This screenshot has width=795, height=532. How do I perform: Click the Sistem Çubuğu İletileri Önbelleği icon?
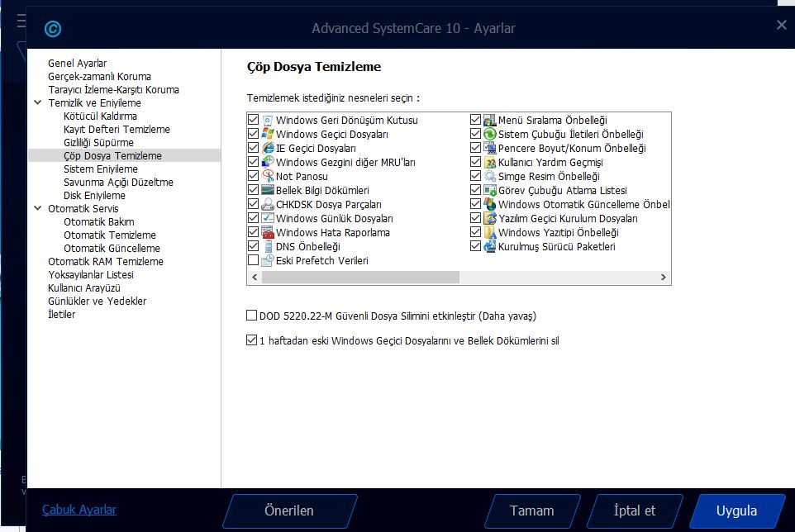click(490, 135)
